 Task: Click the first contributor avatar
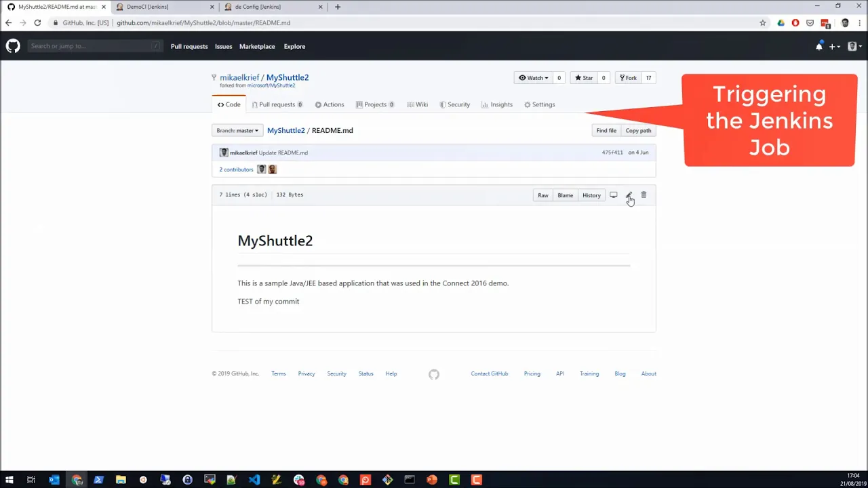[x=261, y=169]
